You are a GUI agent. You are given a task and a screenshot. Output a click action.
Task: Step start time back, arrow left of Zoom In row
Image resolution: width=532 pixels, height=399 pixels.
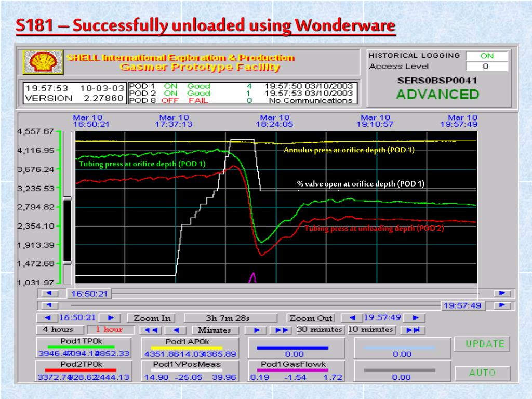coord(47,318)
